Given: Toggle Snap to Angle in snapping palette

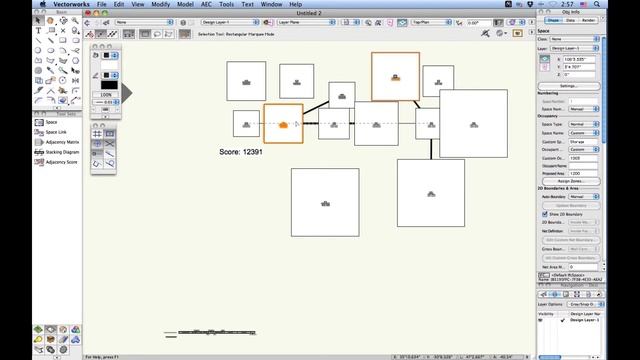Looking at the screenshot, I should coord(97,144).
